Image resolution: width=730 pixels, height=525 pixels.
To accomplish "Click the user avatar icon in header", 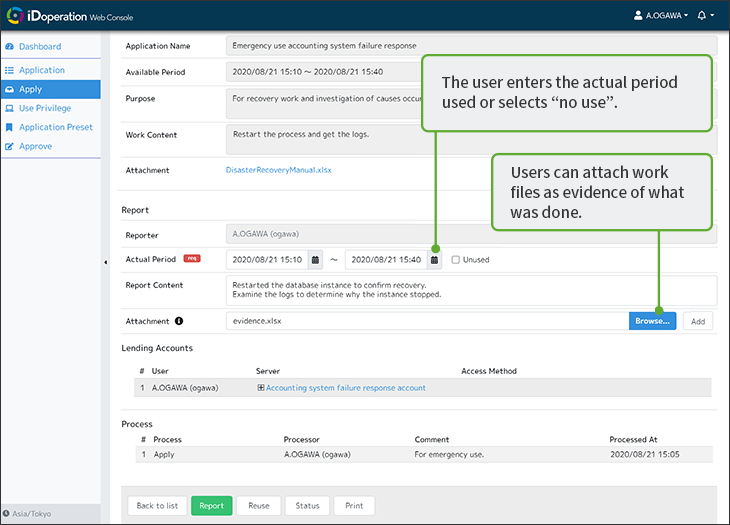I will click(638, 15).
